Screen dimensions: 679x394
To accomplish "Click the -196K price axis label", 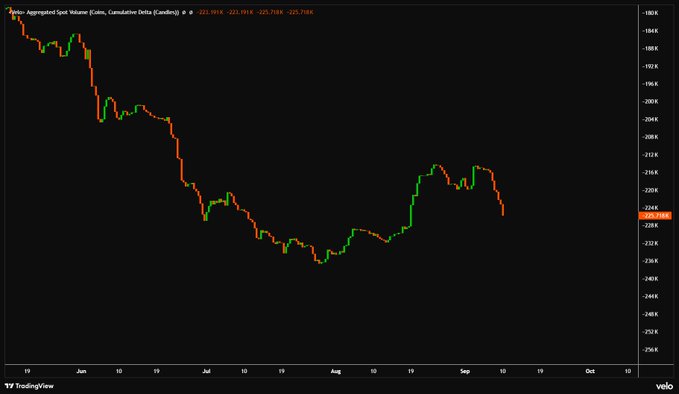I will pyautogui.click(x=650, y=84).
